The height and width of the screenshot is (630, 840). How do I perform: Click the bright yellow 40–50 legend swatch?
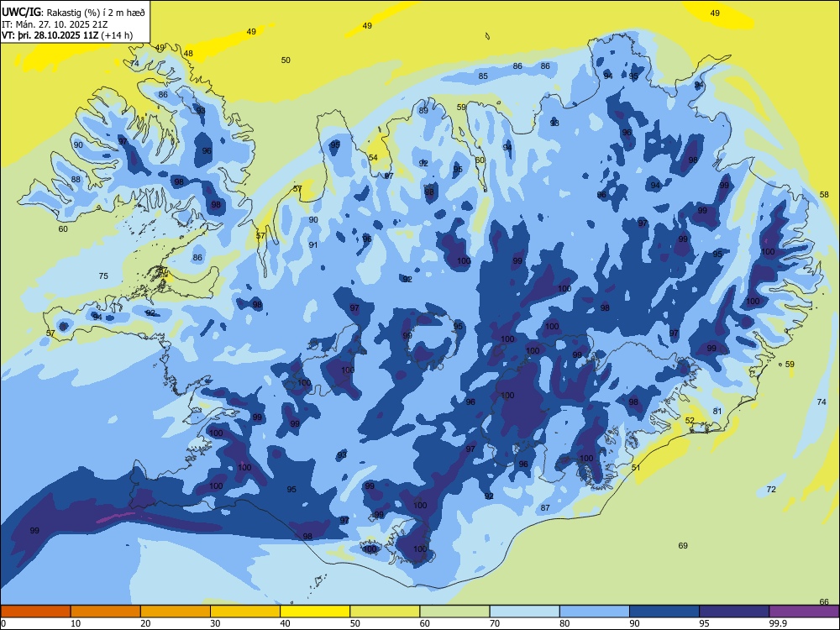(315, 612)
